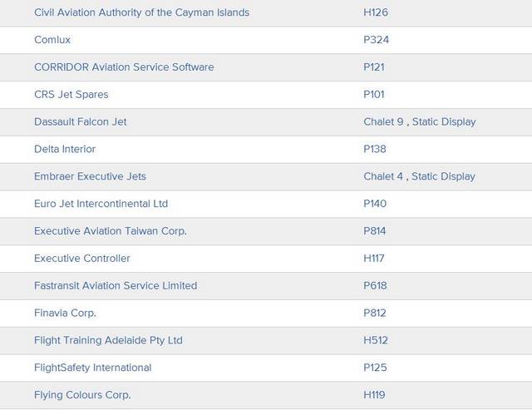Image resolution: width=532 pixels, height=410 pixels.
Task: Click Executive Controller exhibitor name
Action: 81,259
